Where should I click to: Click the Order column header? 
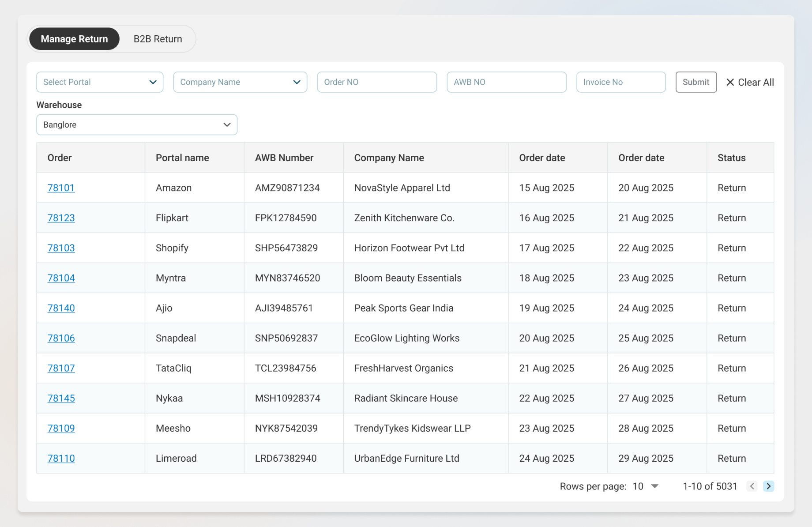pyautogui.click(x=91, y=158)
